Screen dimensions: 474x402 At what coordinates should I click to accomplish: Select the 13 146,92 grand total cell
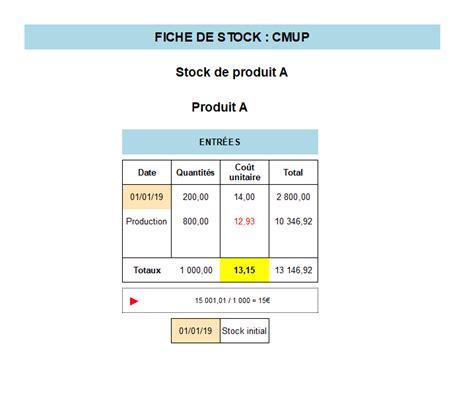(294, 270)
